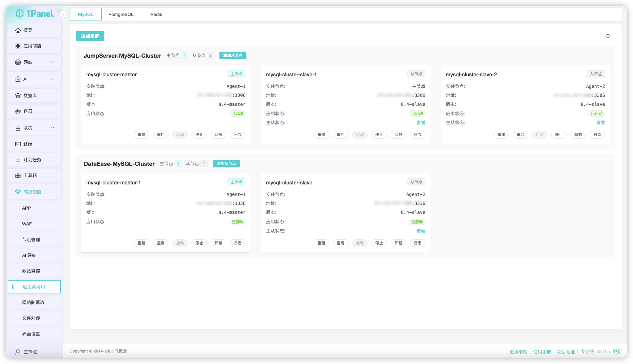Screen dimensions: 633x364
Task: Click the refresh icon button at top right
Action: 608,36
